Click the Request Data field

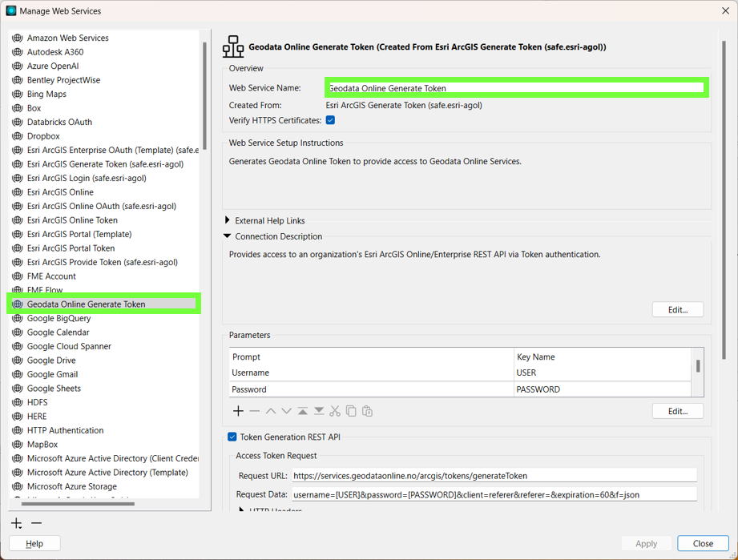pos(494,494)
